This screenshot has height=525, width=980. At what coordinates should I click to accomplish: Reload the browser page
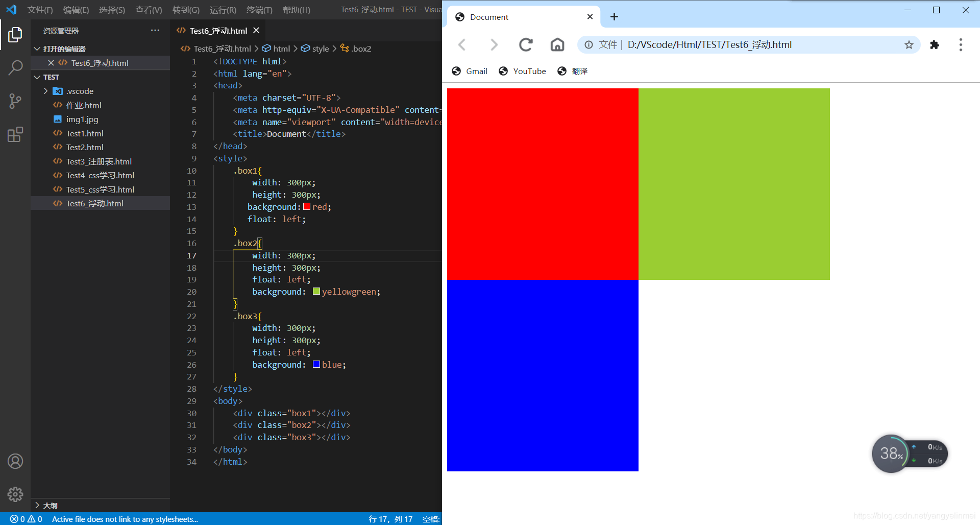point(526,45)
